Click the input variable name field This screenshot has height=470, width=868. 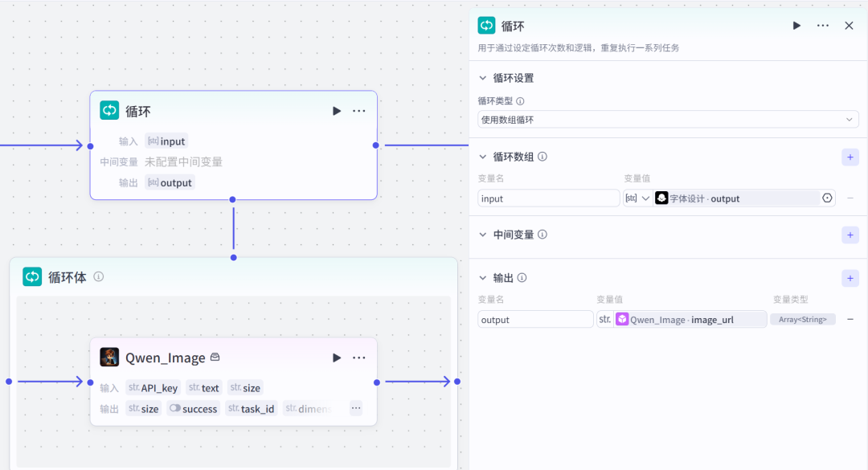[x=548, y=198]
